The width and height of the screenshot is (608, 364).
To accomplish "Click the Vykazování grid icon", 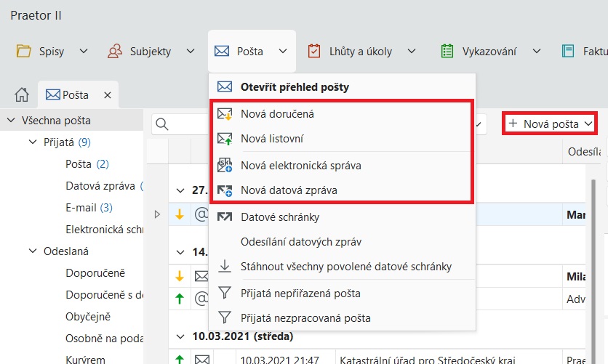I will tap(447, 51).
